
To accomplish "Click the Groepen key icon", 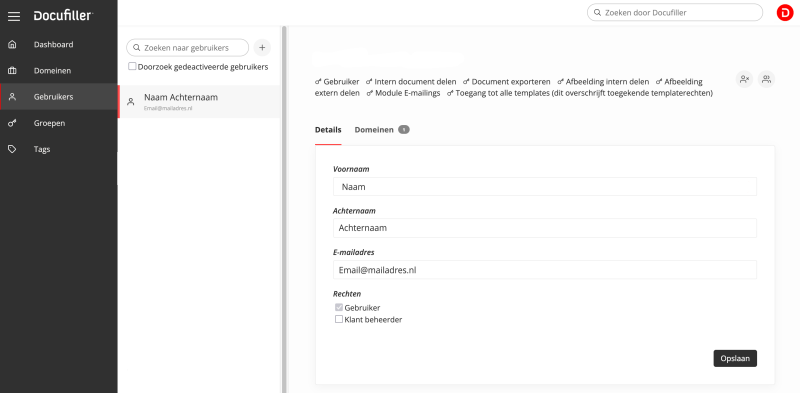I will coord(13,123).
